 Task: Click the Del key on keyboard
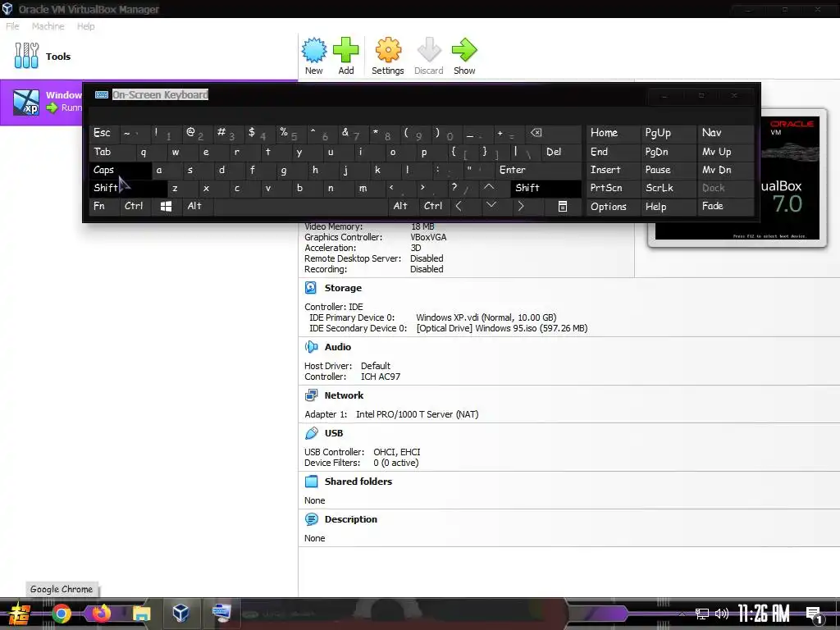click(x=561, y=152)
